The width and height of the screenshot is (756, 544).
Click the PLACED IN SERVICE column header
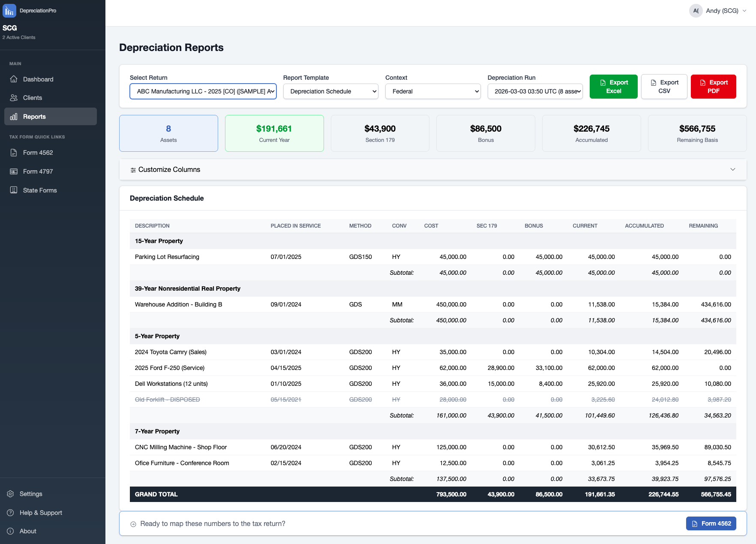[296, 226]
